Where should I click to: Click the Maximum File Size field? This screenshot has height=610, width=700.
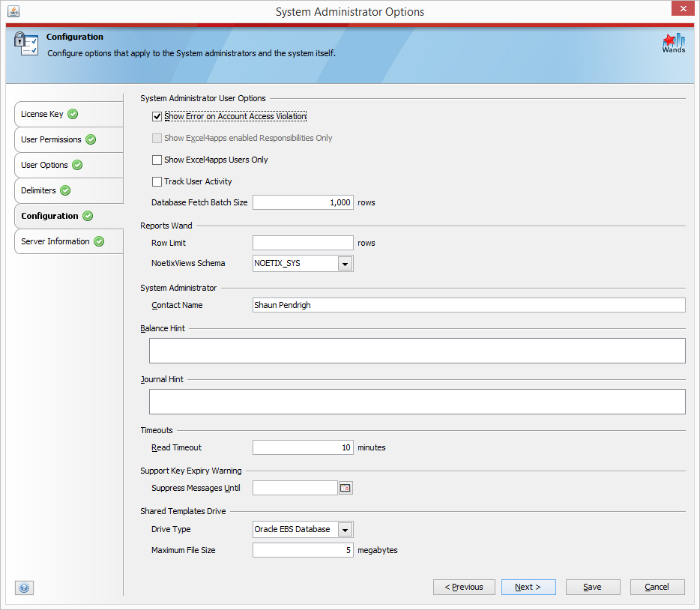click(303, 550)
